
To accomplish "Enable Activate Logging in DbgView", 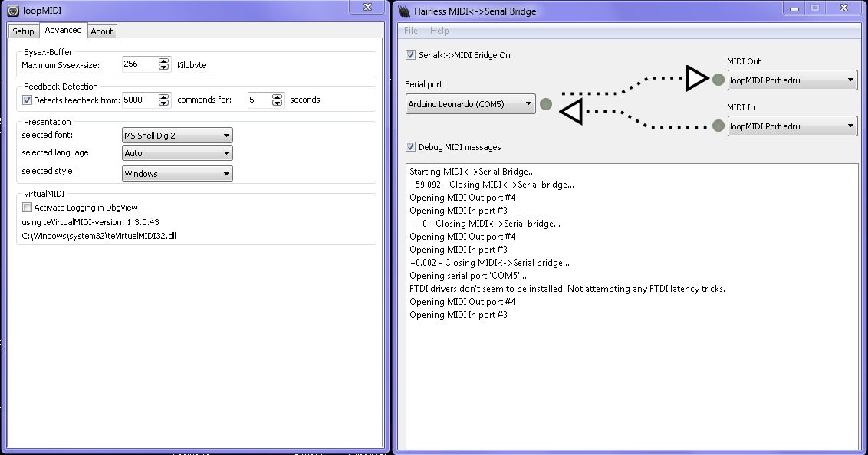I will tap(27, 208).
